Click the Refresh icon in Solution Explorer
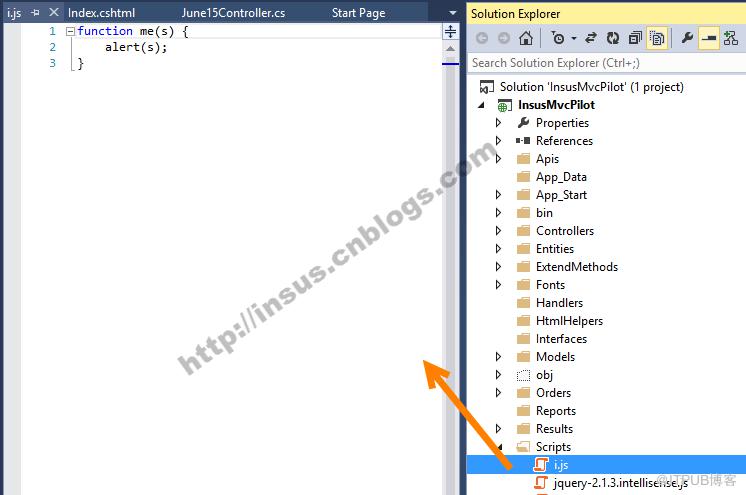 pyautogui.click(x=613, y=38)
